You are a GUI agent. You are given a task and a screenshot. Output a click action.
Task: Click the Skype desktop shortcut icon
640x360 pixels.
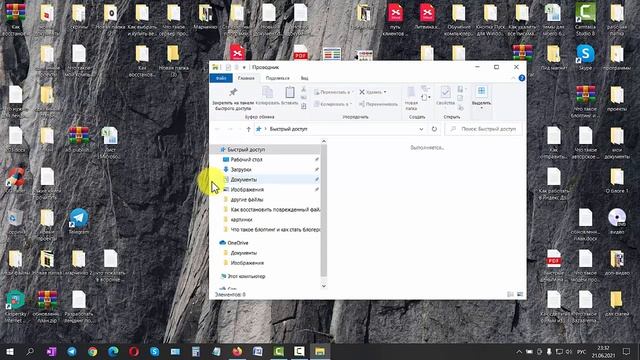pos(585,57)
